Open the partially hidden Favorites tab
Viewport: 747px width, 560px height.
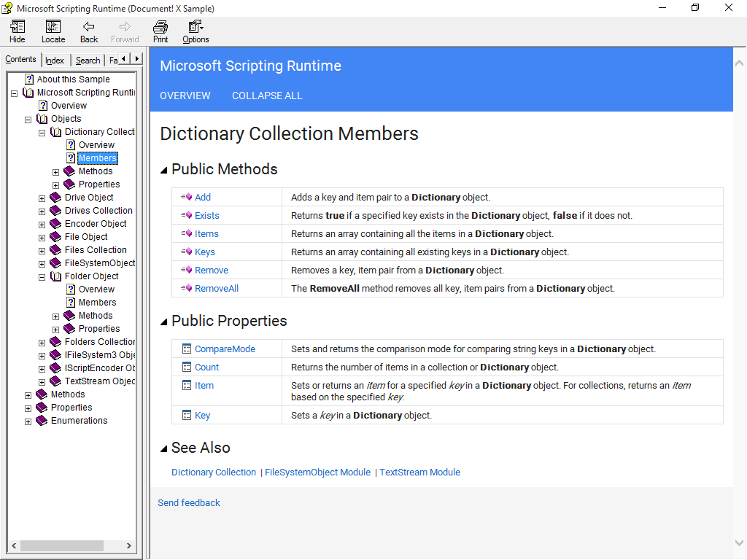pos(113,61)
